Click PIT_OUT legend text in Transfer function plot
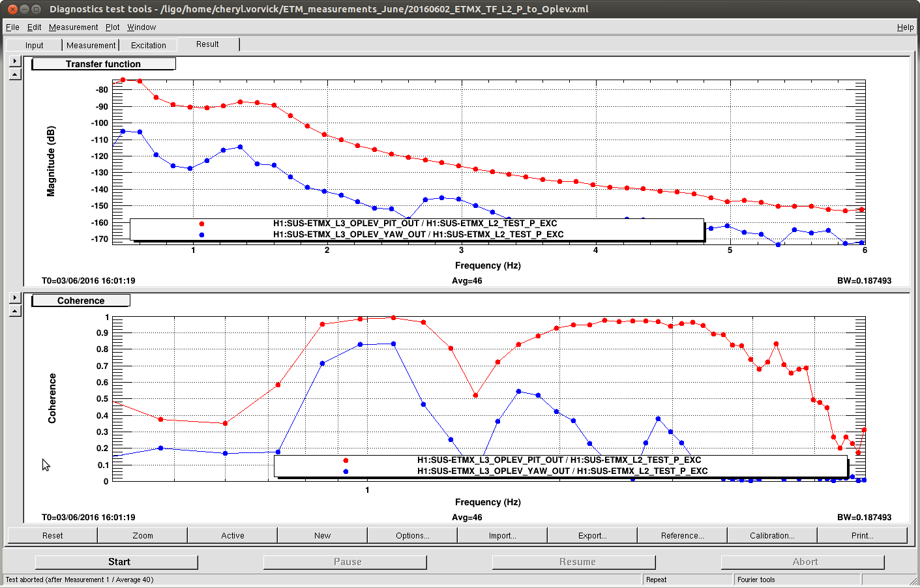This screenshot has width=920, height=588. [x=415, y=224]
